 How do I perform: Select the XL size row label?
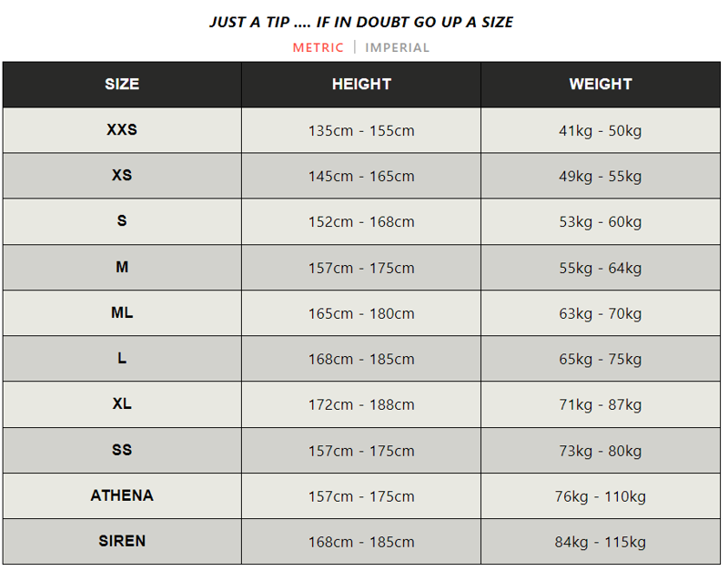(122, 403)
